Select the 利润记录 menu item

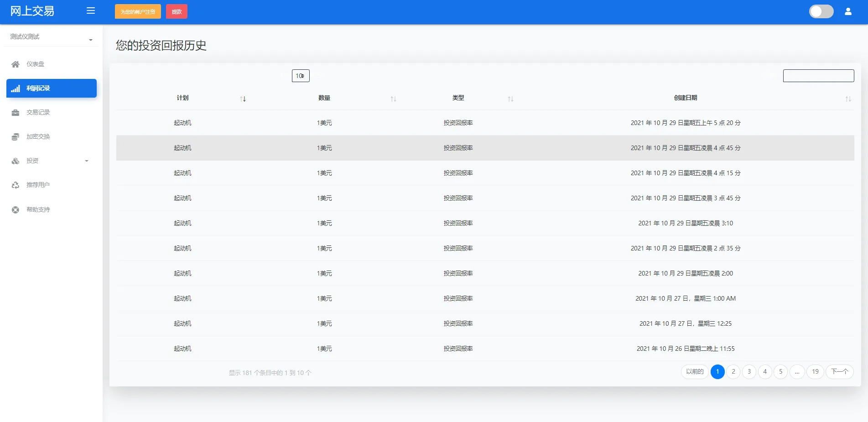(x=52, y=89)
